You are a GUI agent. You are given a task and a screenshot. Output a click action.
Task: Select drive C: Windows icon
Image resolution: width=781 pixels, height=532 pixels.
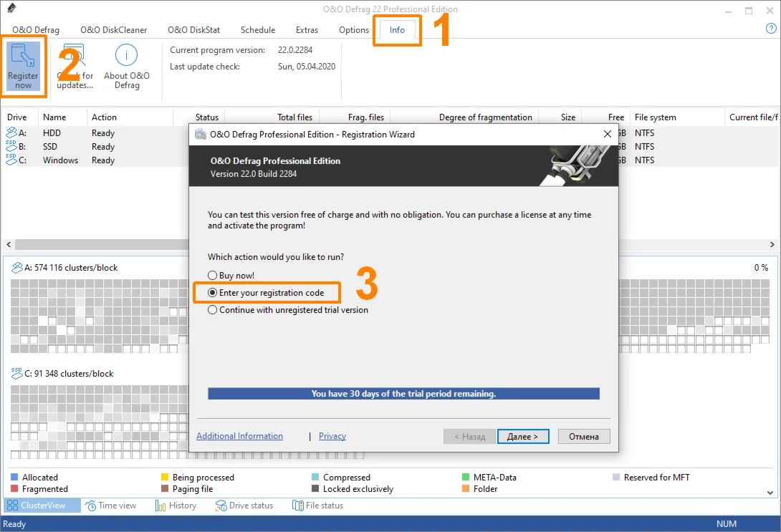11,159
